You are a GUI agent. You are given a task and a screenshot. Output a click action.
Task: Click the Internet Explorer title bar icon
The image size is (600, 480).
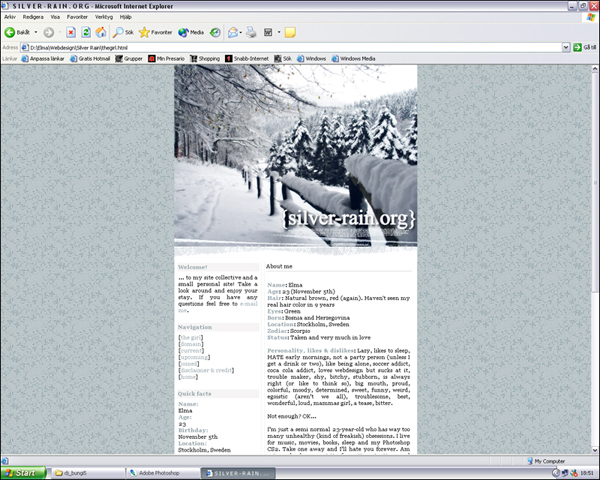click(5, 6)
